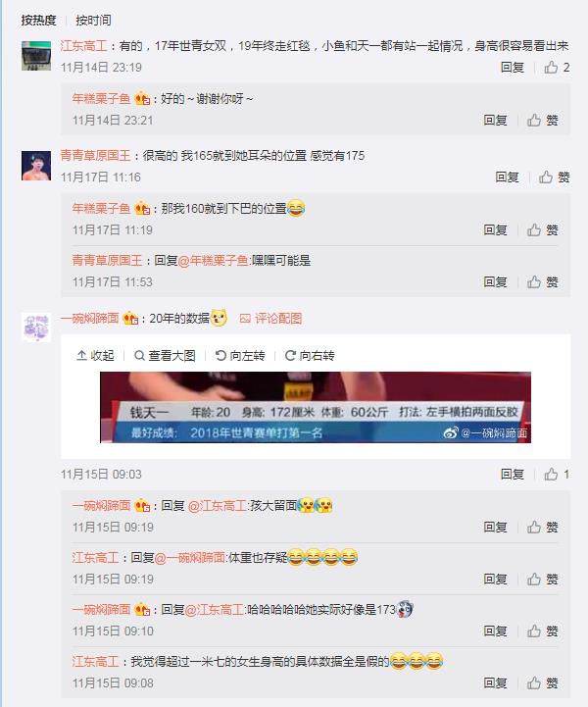Sort comments by 按热度
The width and height of the screenshot is (588, 707).
(x=38, y=21)
